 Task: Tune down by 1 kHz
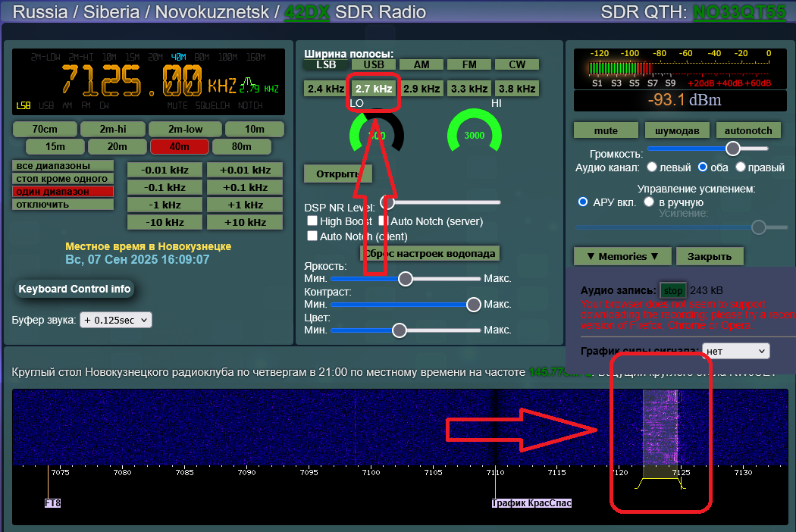[x=165, y=205]
